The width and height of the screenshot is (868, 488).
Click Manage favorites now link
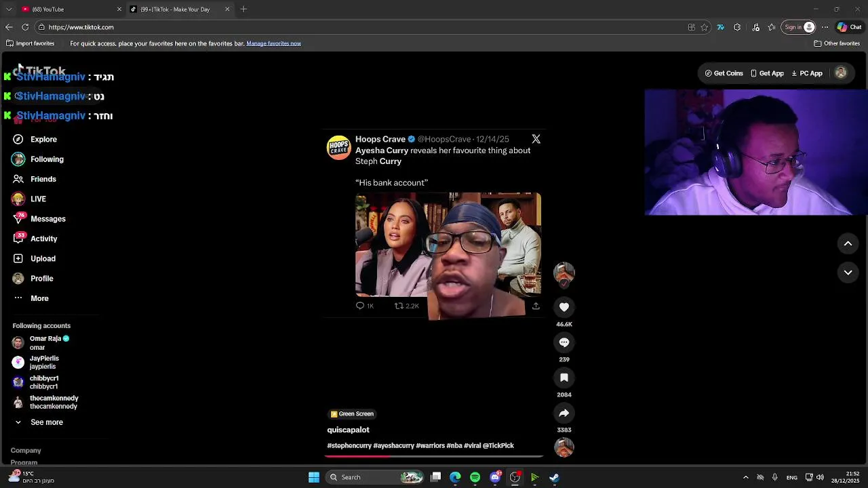coord(273,43)
